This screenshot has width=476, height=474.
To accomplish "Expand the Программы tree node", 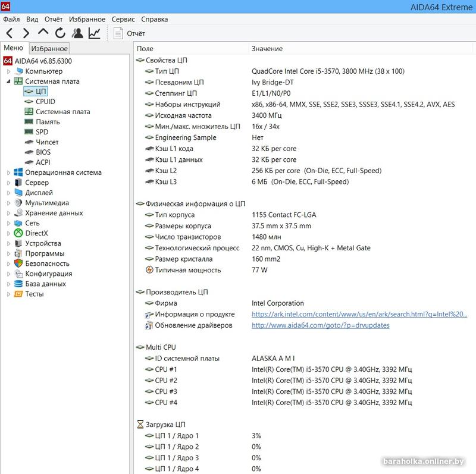I will [8, 253].
